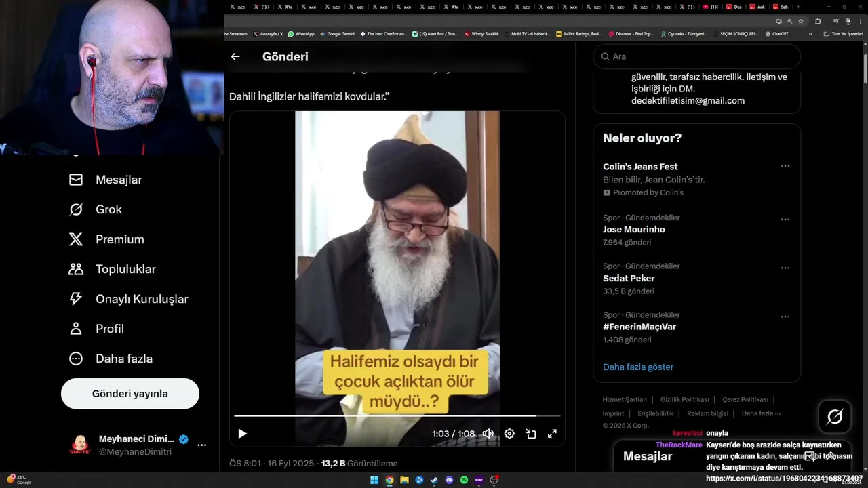Open Tüm Yer İşaretleri folder
This screenshot has width=868, height=488.
843,34
